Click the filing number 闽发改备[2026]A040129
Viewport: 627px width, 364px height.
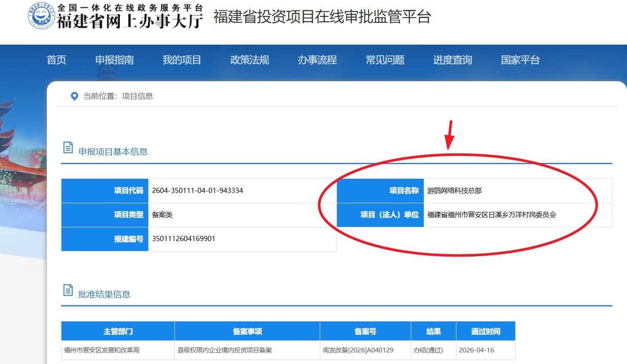[358, 350]
